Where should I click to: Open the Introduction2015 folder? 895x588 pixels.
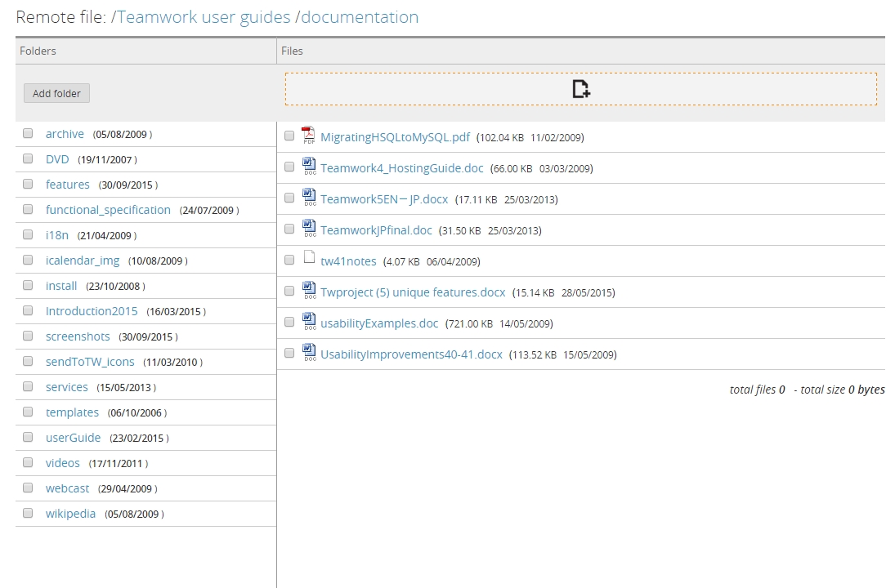coord(92,311)
